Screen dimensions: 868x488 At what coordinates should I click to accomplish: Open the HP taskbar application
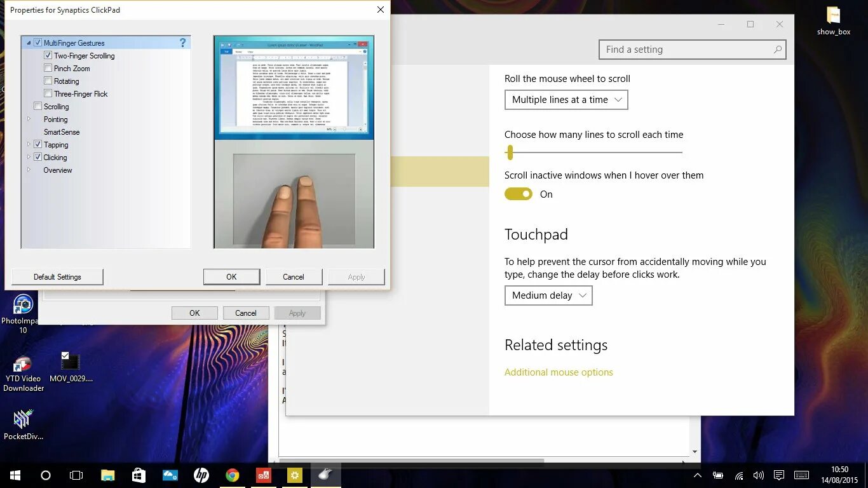[201, 475]
